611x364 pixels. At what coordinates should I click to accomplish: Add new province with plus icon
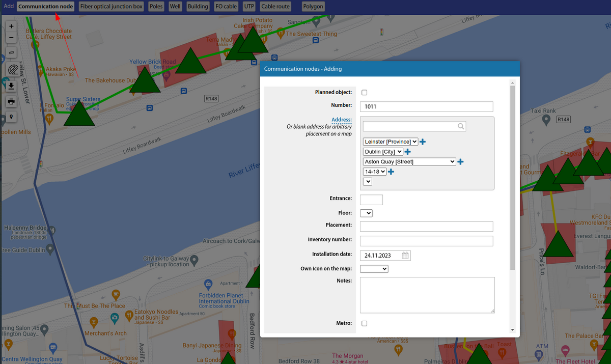point(423,142)
